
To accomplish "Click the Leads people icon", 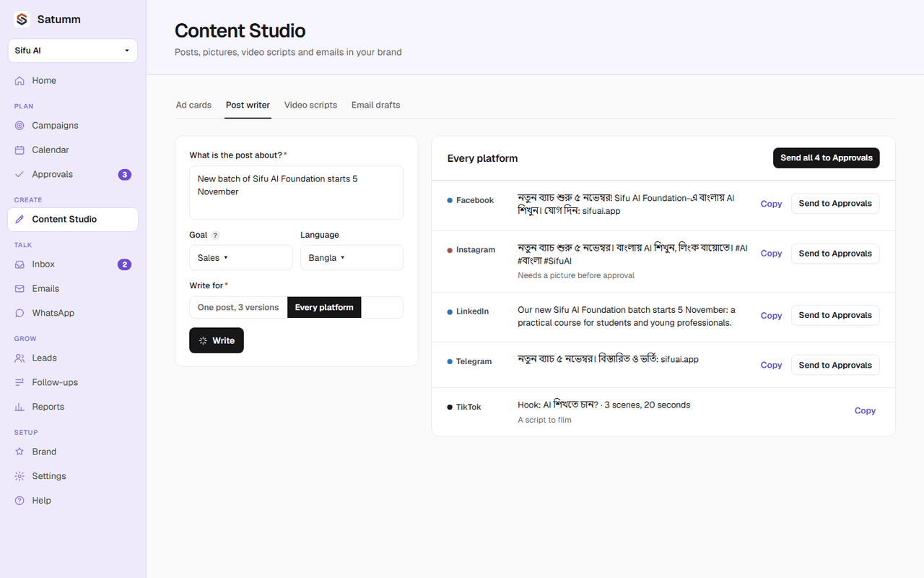I will point(19,358).
